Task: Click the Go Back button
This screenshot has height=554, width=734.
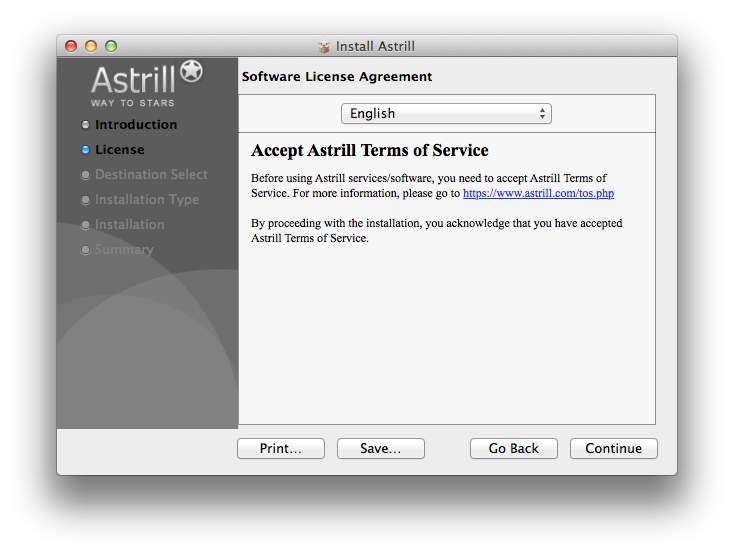Action: click(x=514, y=448)
